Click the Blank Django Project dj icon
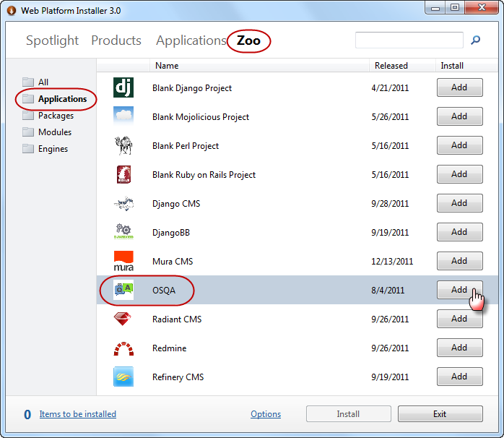The width and height of the screenshot is (504, 438). click(123, 87)
